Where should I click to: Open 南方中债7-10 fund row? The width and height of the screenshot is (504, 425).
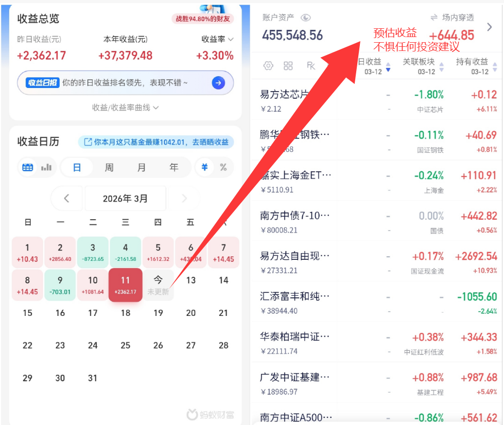pos(377,222)
